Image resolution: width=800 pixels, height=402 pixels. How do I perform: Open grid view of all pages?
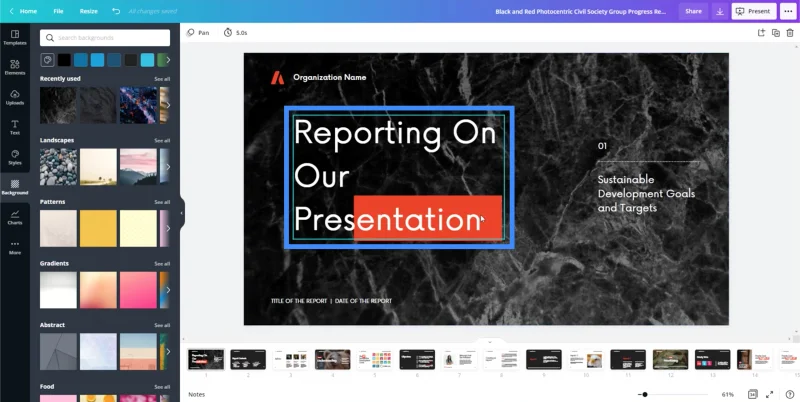[753, 394]
